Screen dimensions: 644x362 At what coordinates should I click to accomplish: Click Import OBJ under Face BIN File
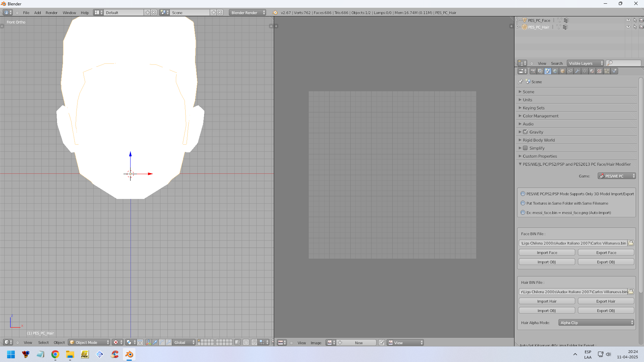coord(547,262)
